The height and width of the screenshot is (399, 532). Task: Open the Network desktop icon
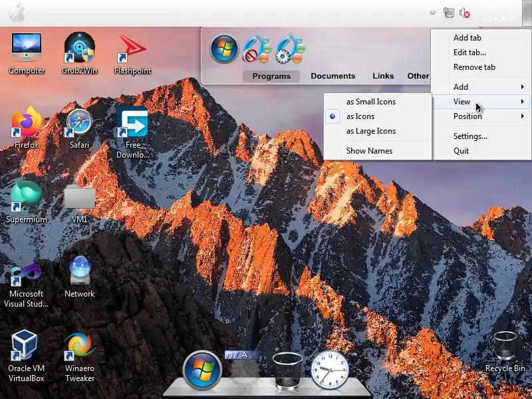79,277
